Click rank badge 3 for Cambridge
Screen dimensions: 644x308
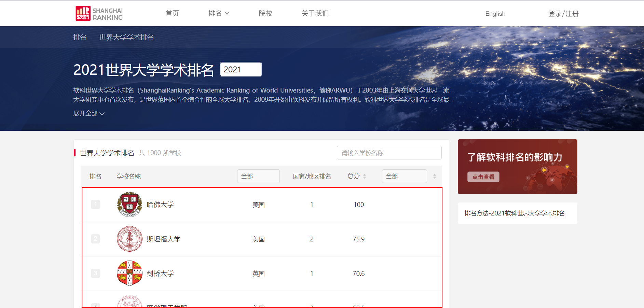[x=95, y=273]
